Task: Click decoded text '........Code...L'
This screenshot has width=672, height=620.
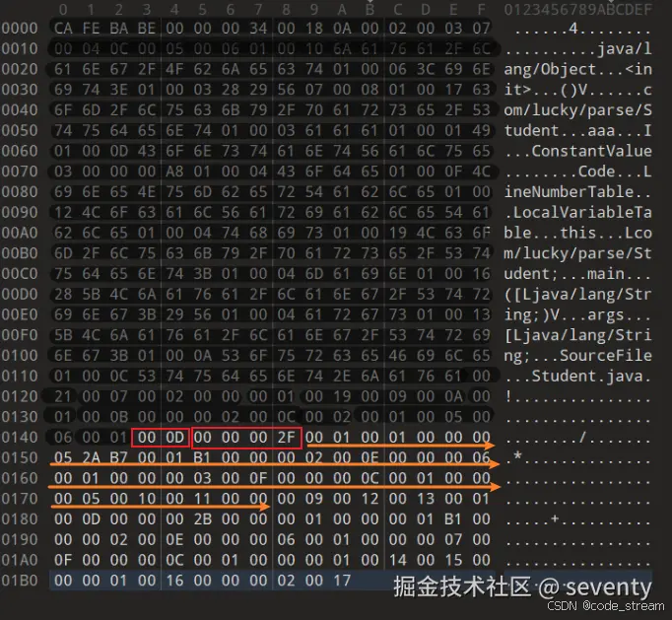Action: coord(578,172)
